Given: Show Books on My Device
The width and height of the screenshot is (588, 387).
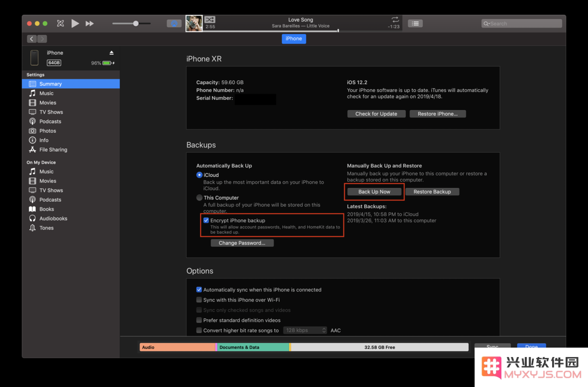Looking at the screenshot, I should (71, 209).
